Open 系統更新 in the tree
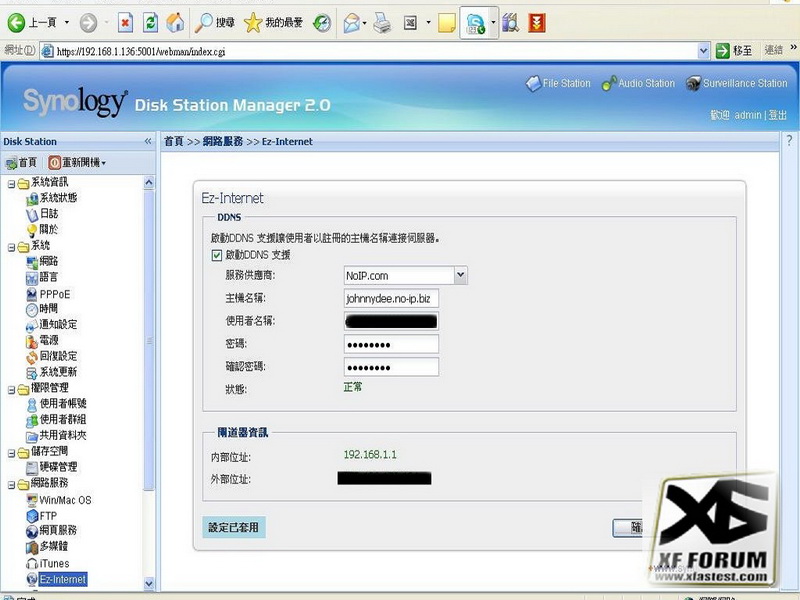This screenshot has width=800, height=600. [52, 372]
